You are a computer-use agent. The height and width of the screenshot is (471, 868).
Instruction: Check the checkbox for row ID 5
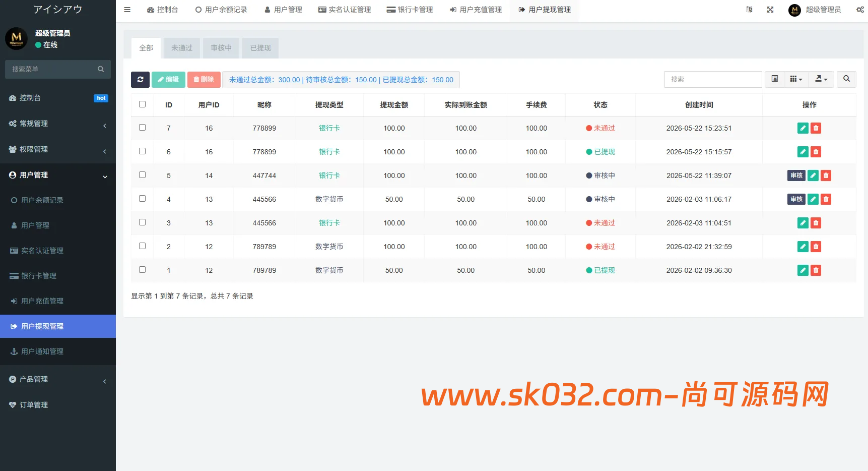142,175
